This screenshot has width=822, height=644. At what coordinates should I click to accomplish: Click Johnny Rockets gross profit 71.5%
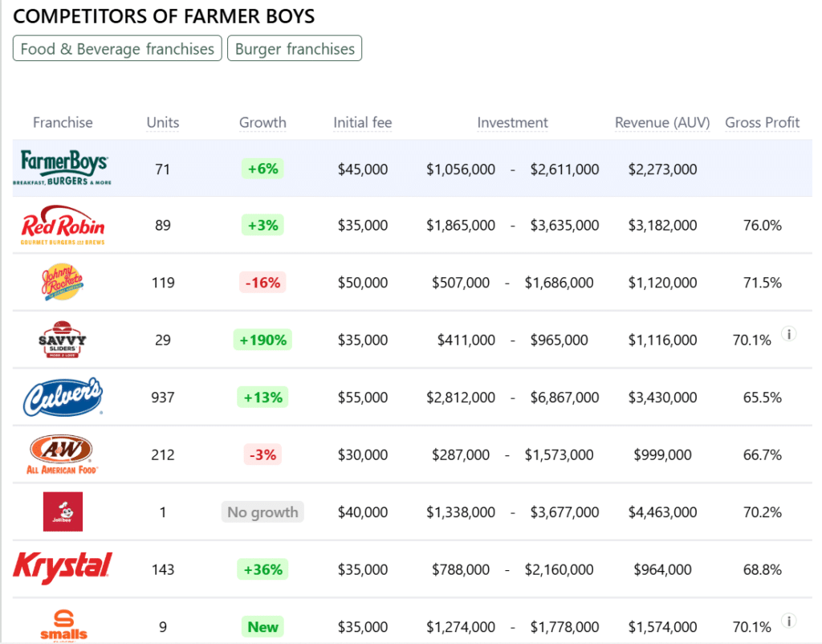pyautogui.click(x=763, y=283)
